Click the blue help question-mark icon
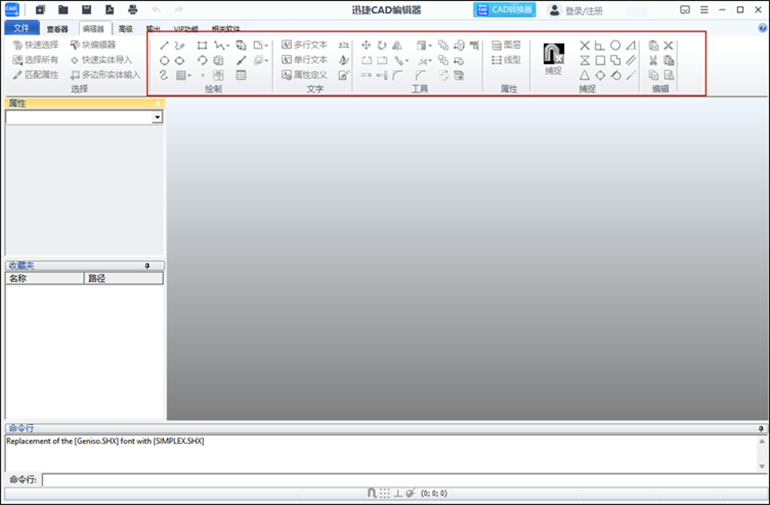The height and width of the screenshot is (505, 770). point(762,28)
